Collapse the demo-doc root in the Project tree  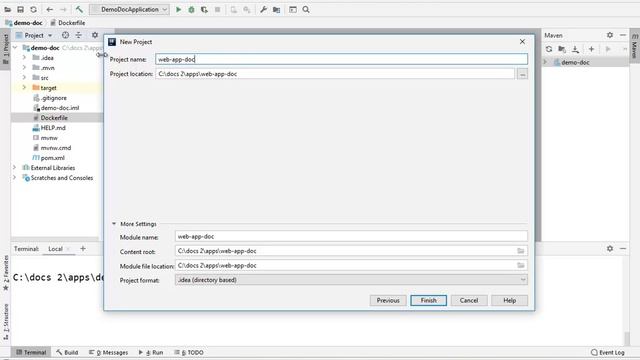click(x=15, y=48)
